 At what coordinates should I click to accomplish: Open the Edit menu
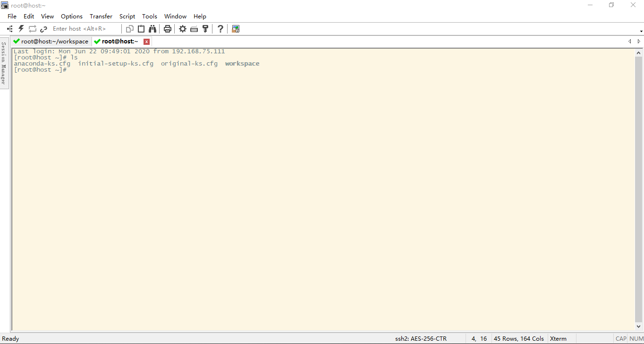tap(29, 16)
